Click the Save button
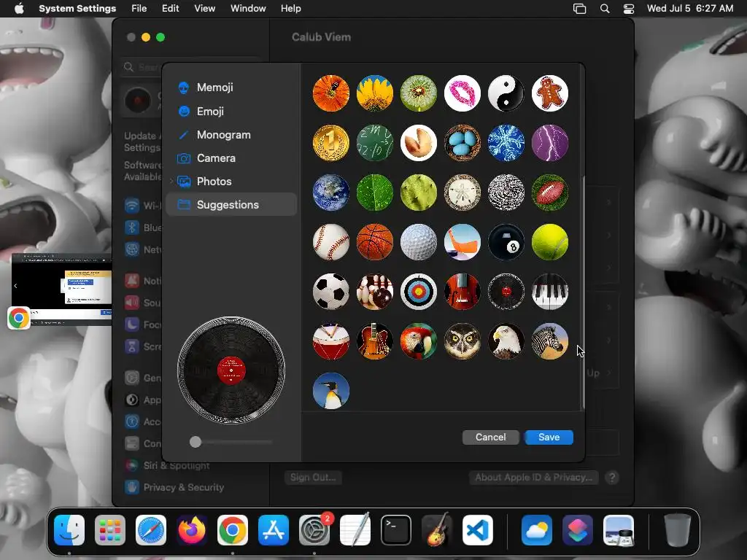The width and height of the screenshot is (747, 560). (x=549, y=437)
